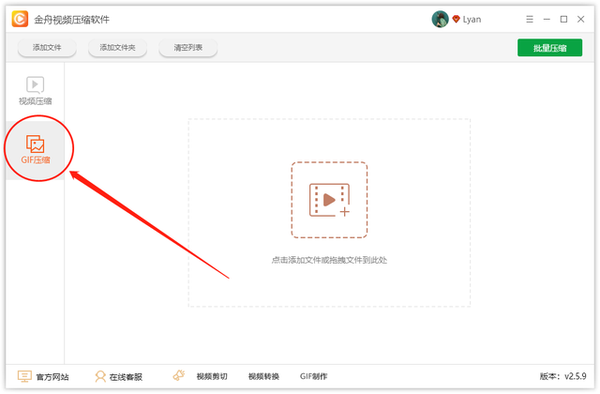The image size is (600, 394).
Task: Open the 视频剪切 tool link
Action: coord(212,377)
